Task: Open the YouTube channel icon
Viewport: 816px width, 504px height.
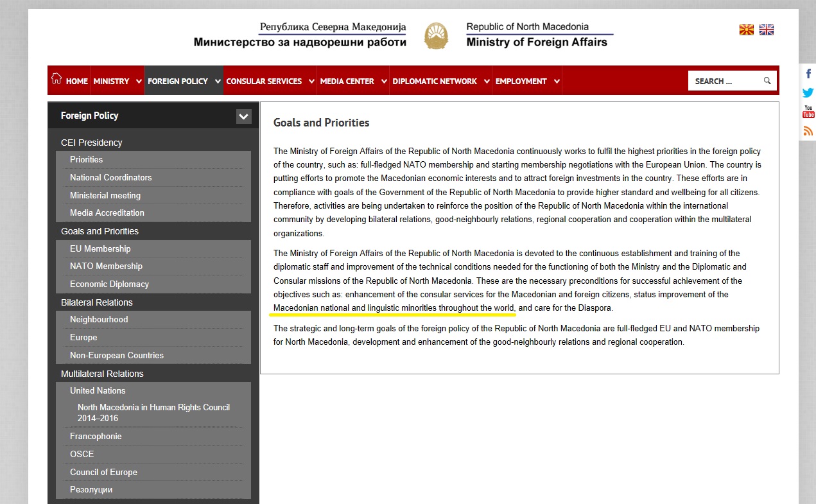Action: [808, 112]
